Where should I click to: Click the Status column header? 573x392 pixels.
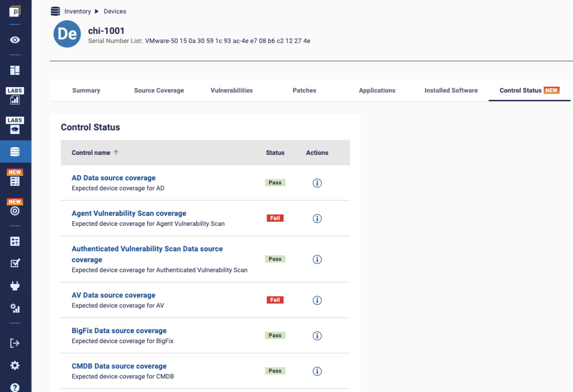pyautogui.click(x=275, y=153)
